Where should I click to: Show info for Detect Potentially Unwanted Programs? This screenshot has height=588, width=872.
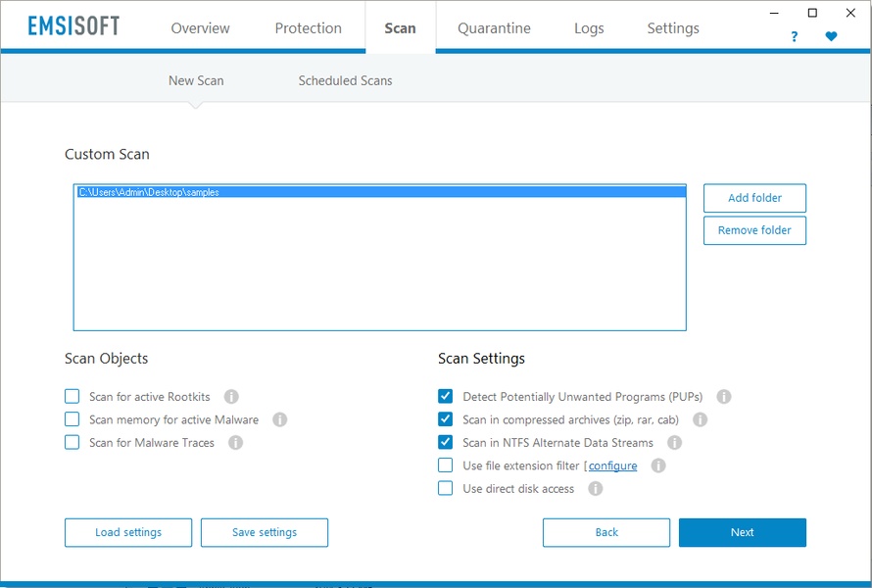pos(723,397)
